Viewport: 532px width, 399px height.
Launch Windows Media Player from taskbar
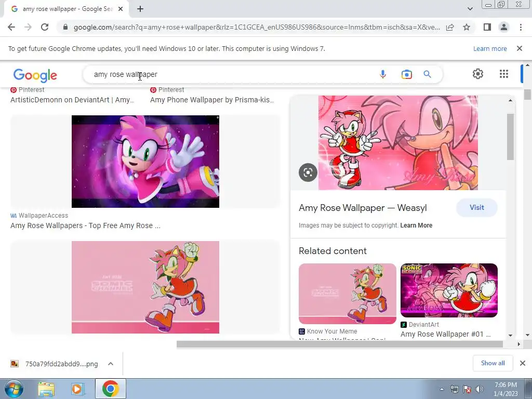point(77,389)
